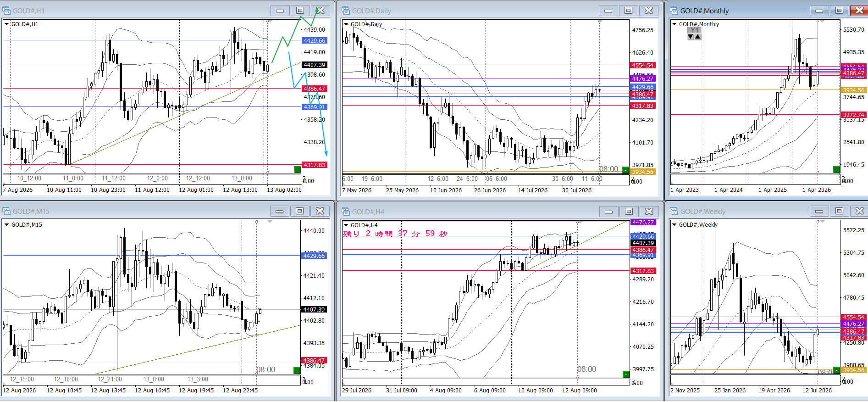The image size is (868, 402).
Task: Expand the triangle beside GOLD#,Monthly chart label
Action: (x=674, y=24)
